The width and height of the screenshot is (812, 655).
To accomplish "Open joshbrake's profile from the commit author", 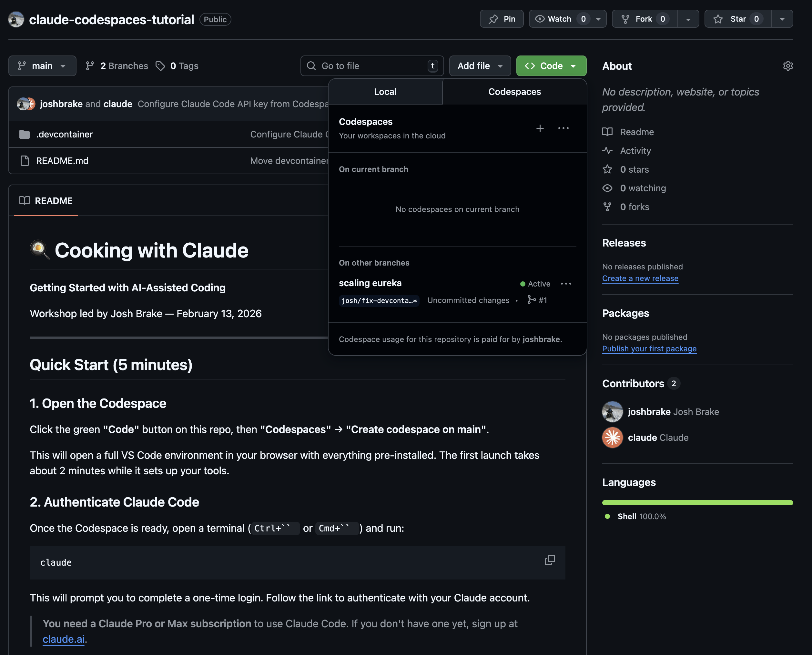I will tap(61, 104).
